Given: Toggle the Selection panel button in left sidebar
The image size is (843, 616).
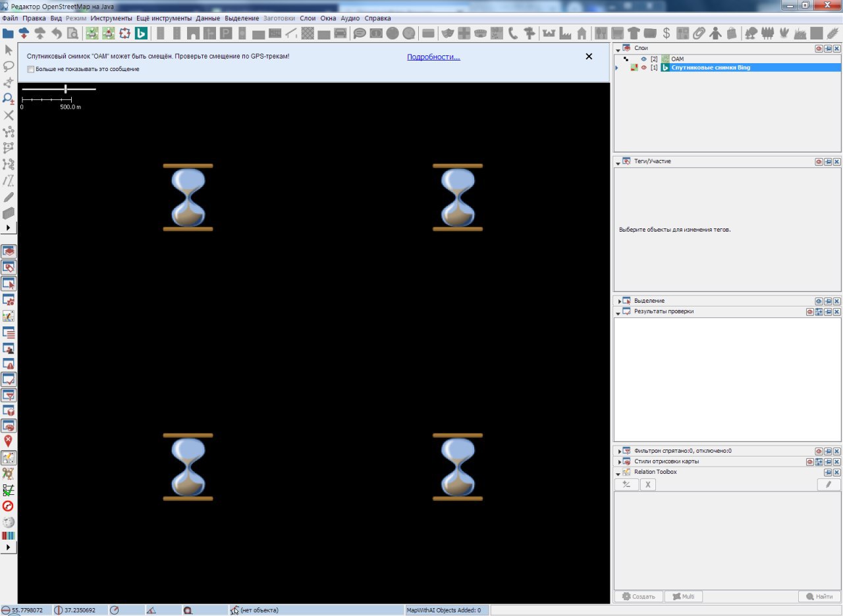Looking at the screenshot, I should [x=9, y=284].
